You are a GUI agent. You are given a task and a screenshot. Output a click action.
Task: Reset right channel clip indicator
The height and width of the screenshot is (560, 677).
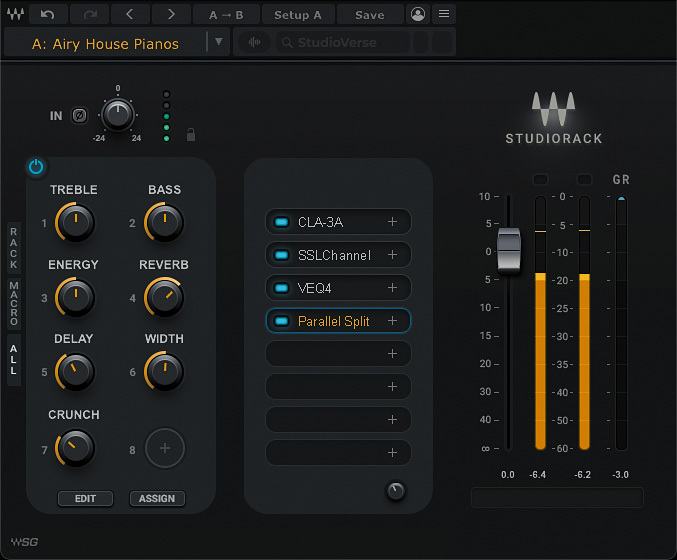[584, 179]
